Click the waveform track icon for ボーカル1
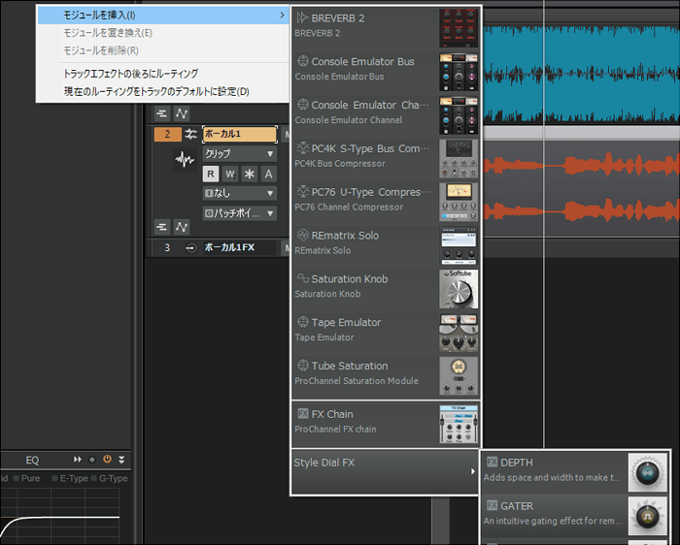680x545 pixels. coord(185,160)
